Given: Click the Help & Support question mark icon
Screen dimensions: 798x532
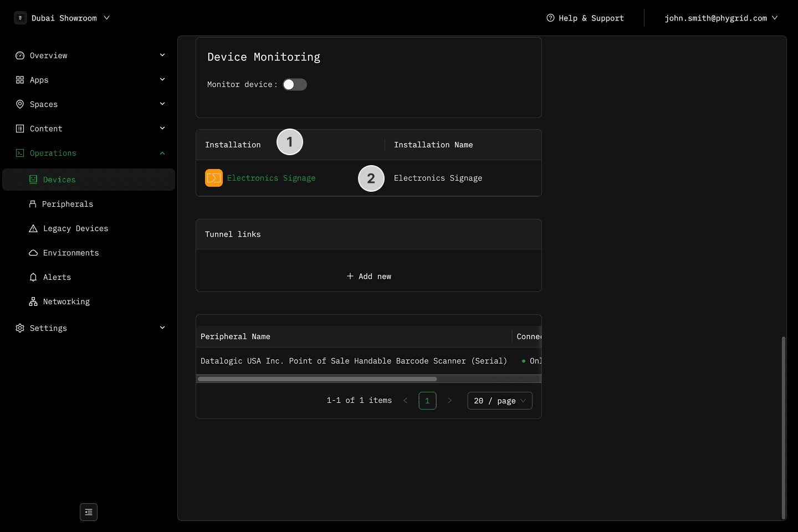Looking at the screenshot, I should coord(550,18).
